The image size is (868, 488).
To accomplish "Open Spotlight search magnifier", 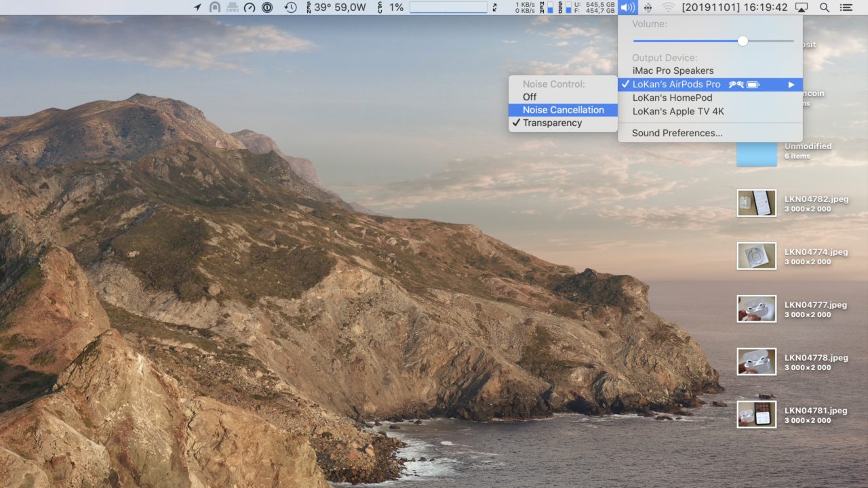I will (825, 7).
